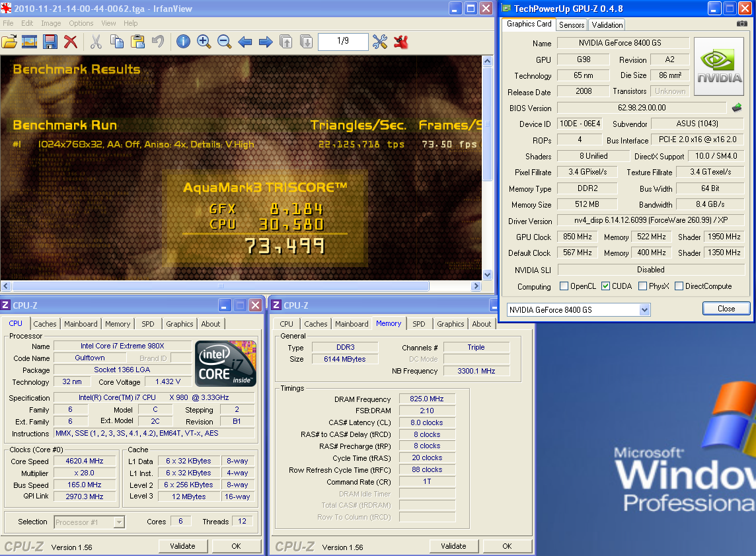Select Caches tab in left CPU-Z window
756x556 pixels.
coord(45,324)
